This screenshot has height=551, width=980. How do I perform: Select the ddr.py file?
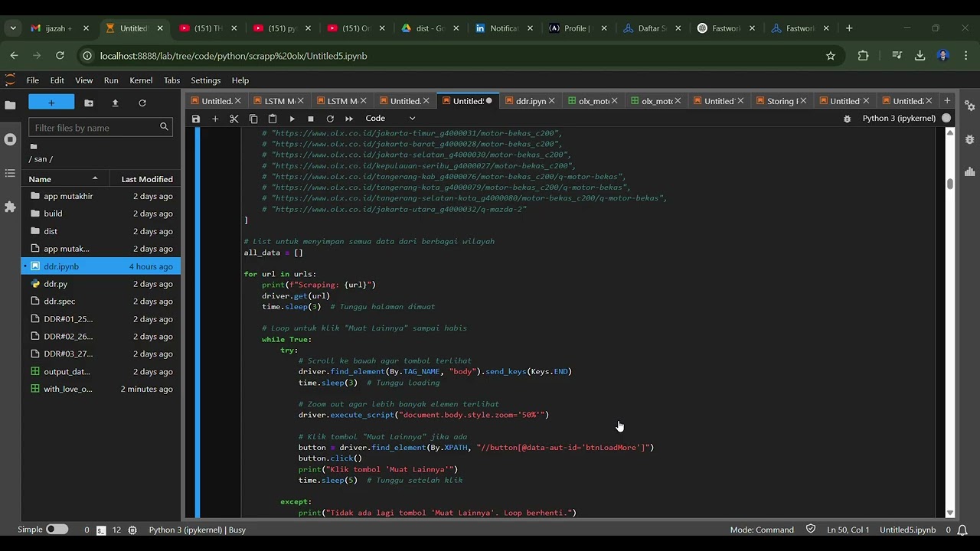pyautogui.click(x=103, y=284)
